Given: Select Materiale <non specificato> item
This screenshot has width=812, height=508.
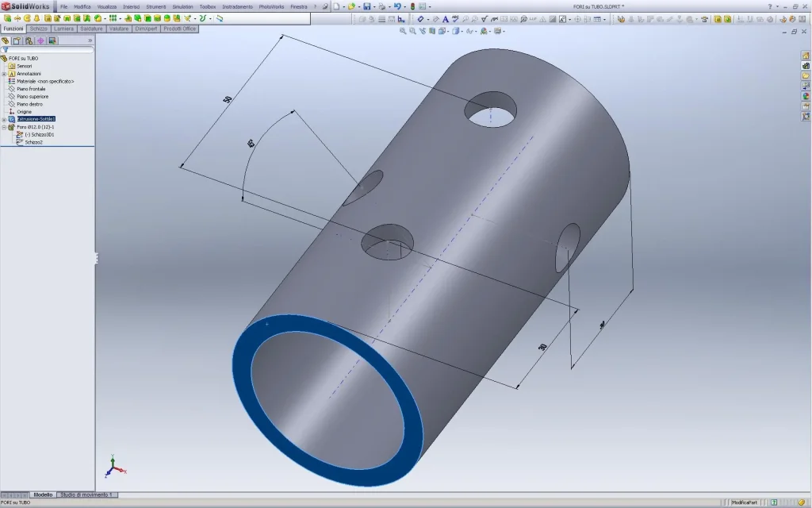Looking at the screenshot, I should point(45,82).
